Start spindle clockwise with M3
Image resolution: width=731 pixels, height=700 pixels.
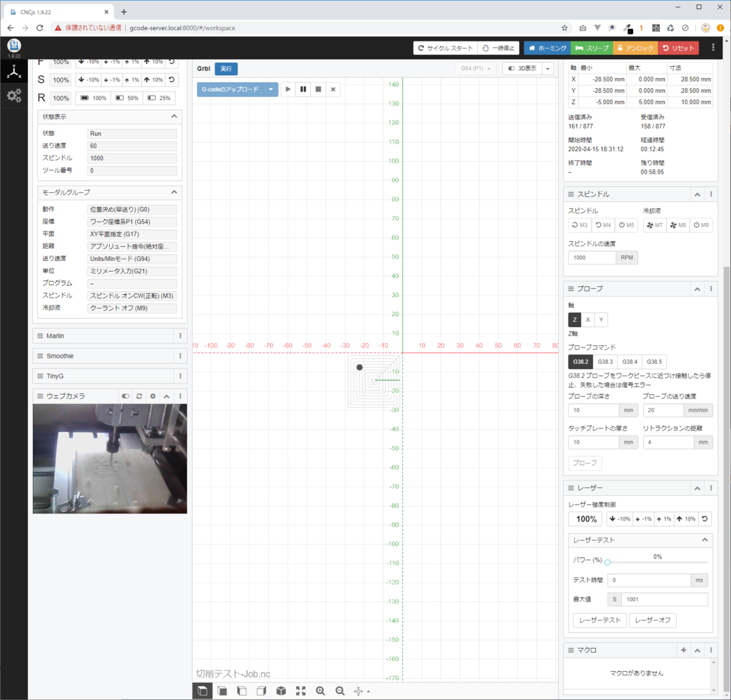580,225
